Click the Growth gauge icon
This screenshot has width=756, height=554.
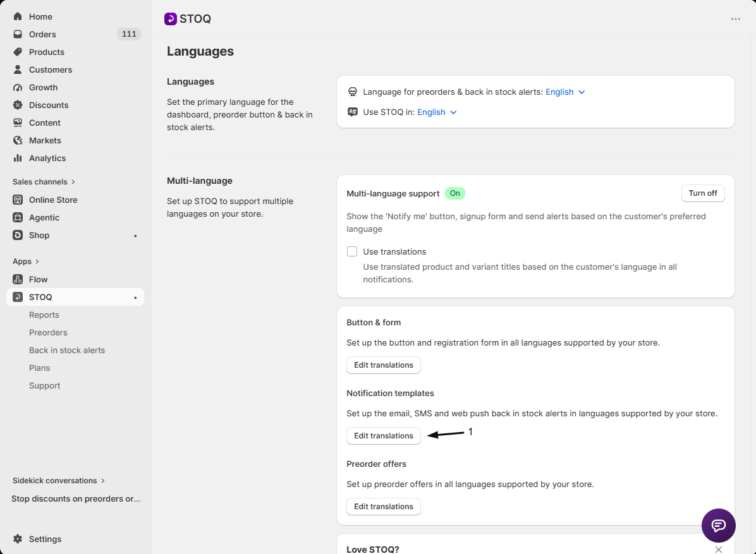coord(18,87)
